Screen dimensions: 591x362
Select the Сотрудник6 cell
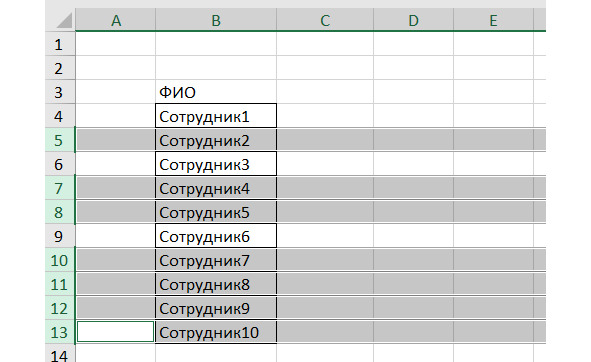[x=216, y=236]
